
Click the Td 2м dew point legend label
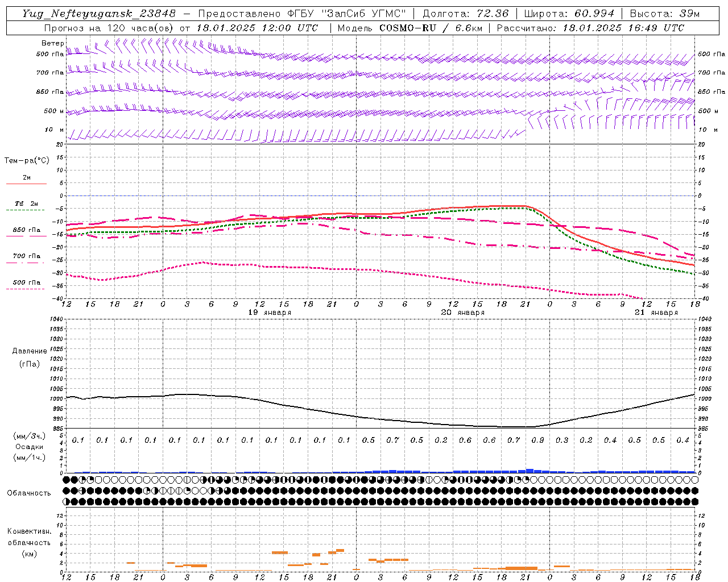[26, 203]
